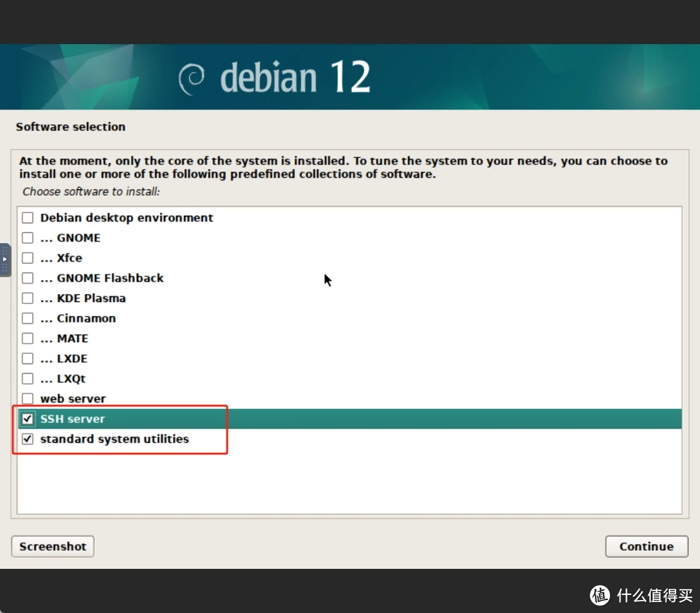The width and height of the screenshot is (700, 613).
Task: Click the Continue button
Action: [646, 546]
